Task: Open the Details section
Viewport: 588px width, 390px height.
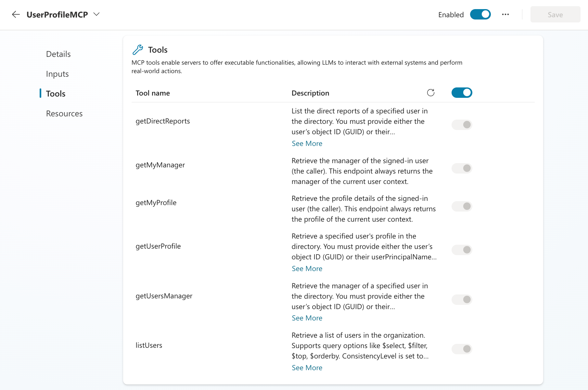Action: tap(58, 54)
